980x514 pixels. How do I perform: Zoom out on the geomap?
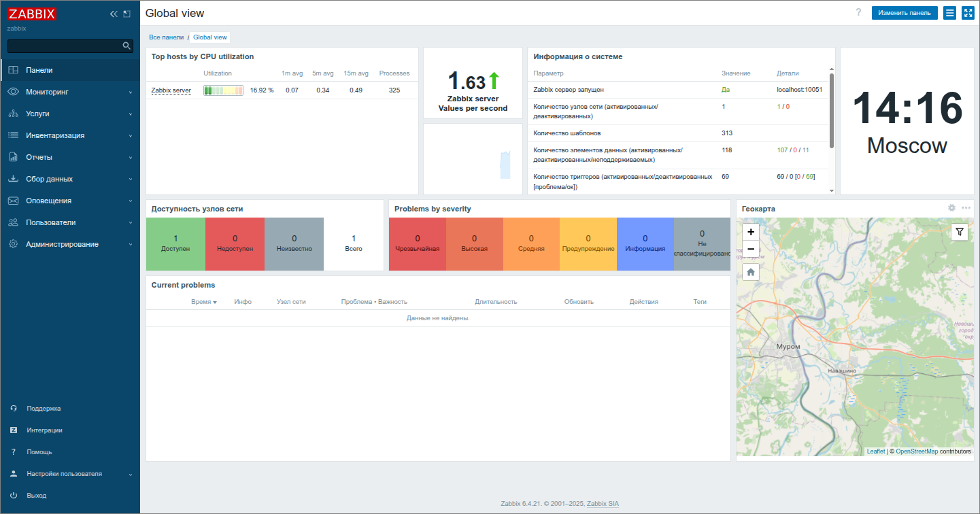tap(751, 249)
